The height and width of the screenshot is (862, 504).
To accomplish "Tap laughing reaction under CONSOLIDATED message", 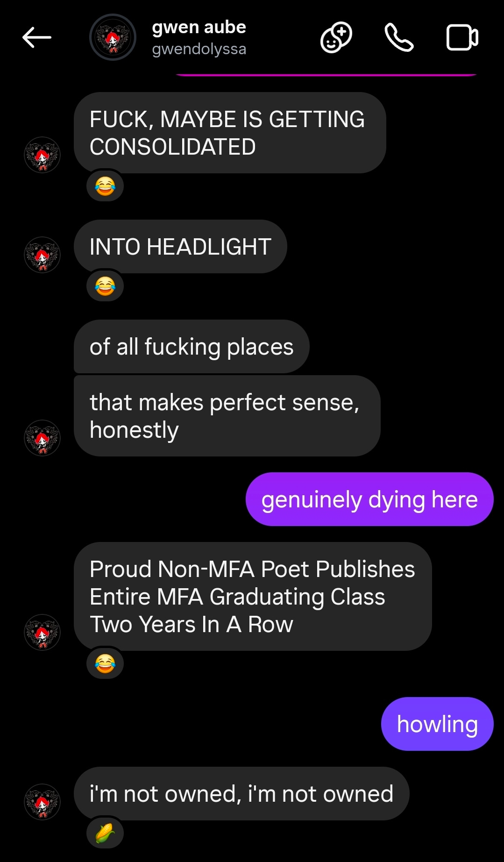I will (105, 186).
